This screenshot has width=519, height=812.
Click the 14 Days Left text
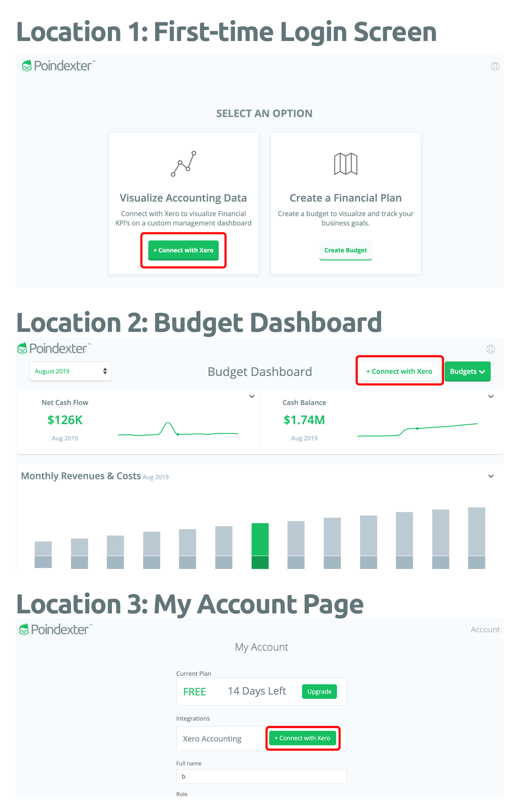point(257,691)
